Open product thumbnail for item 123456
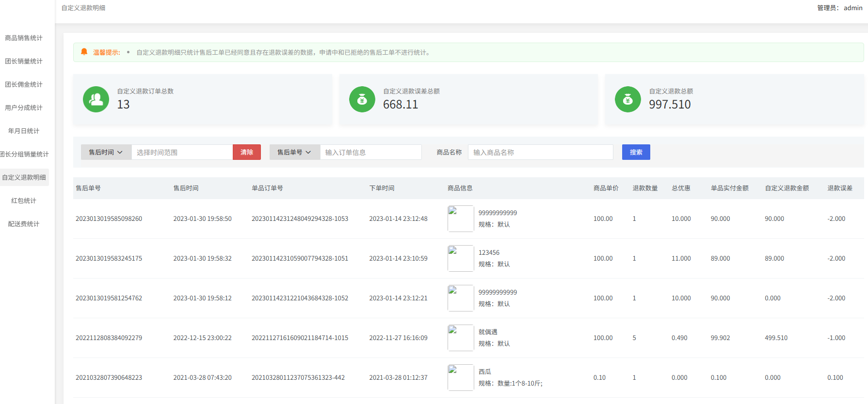This screenshot has width=868, height=404. [460, 258]
